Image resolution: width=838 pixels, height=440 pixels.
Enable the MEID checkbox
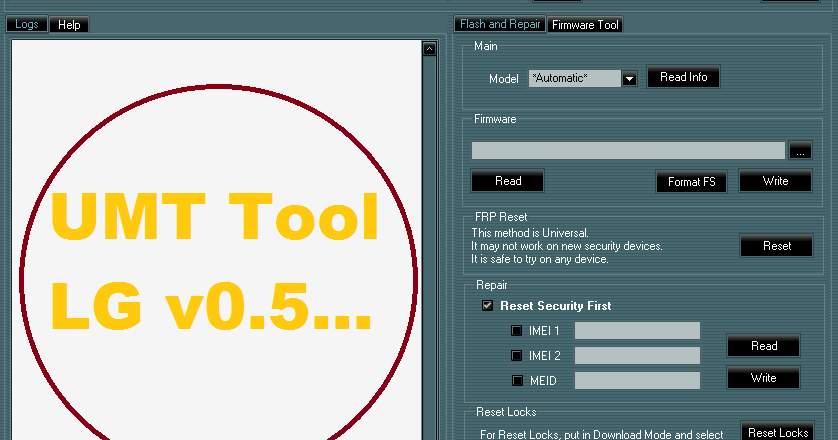[517, 381]
